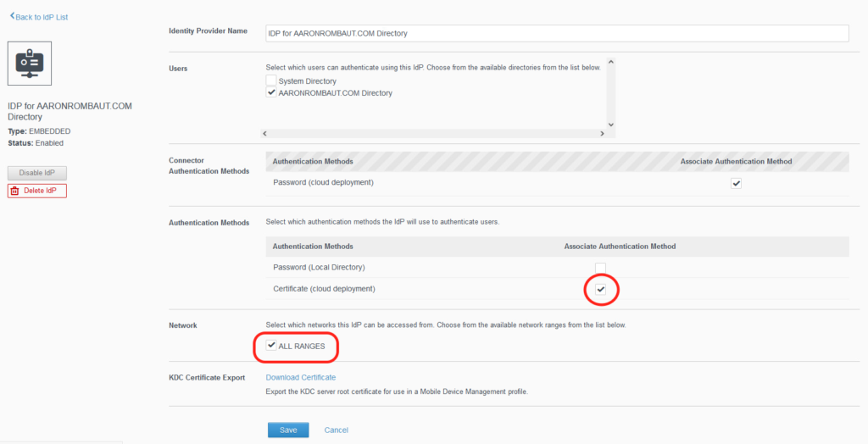Open the Download Certificate link
This screenshot has height=444, width=868.
coord(300,377)
